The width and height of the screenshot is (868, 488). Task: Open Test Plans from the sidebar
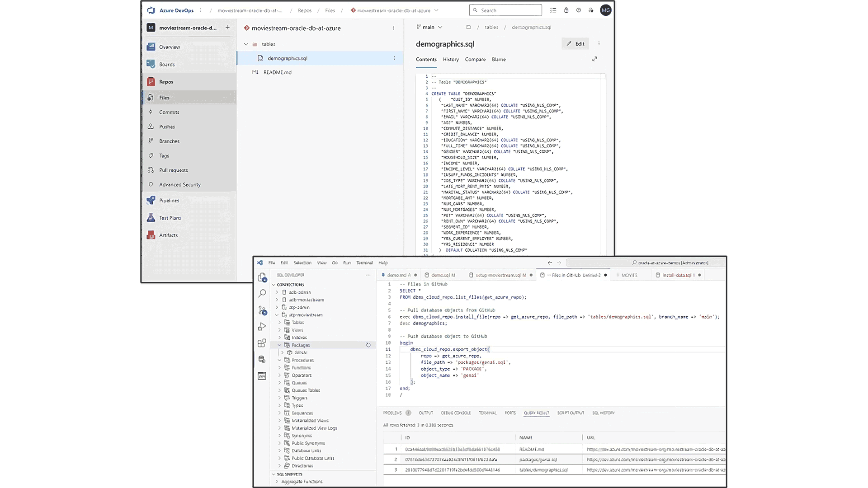click(x=170, y=217)
